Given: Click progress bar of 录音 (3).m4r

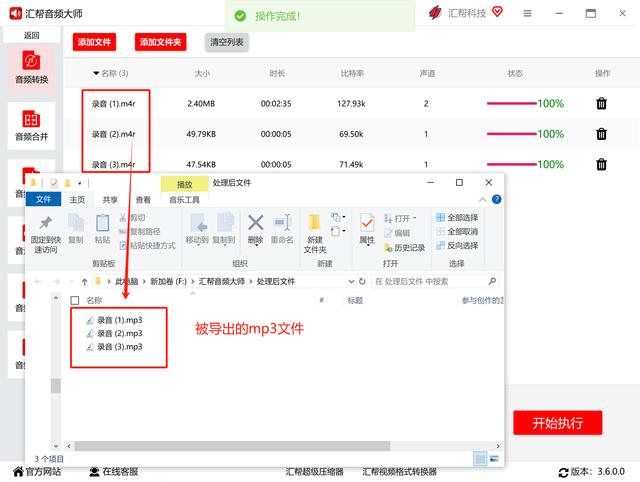Looking at the screenshot, I should (x=511, y=164).
